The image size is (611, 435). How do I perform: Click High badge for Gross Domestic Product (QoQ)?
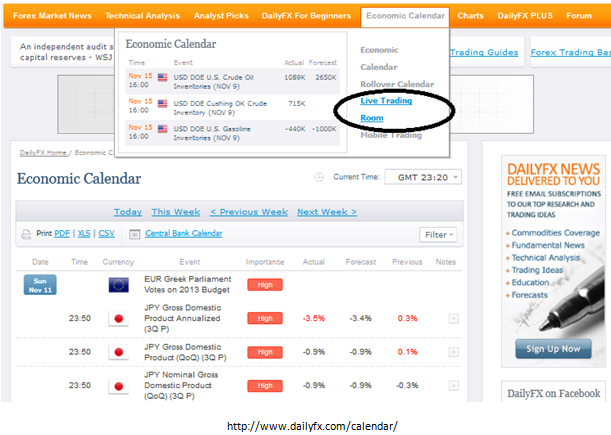click(x=265, y=352)
